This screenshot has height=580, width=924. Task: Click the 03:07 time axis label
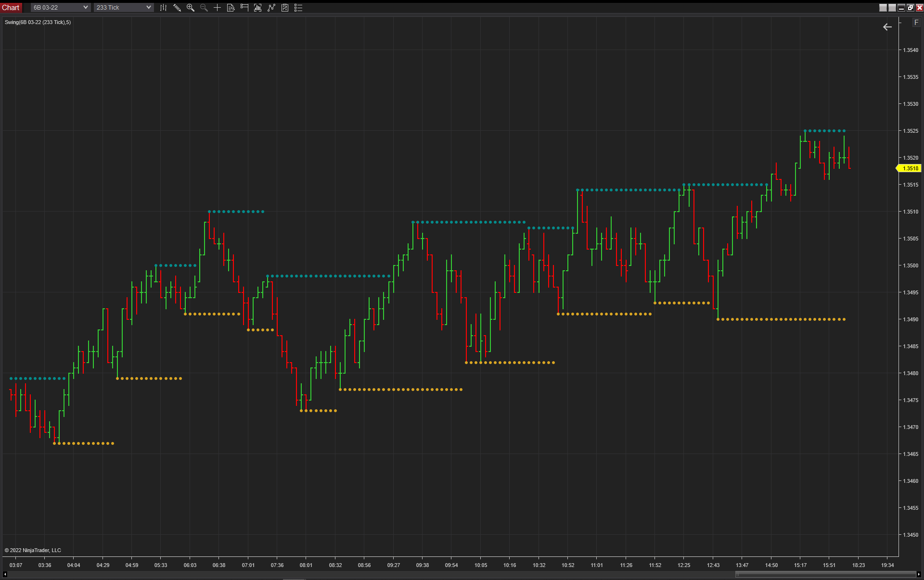(16, 565)
